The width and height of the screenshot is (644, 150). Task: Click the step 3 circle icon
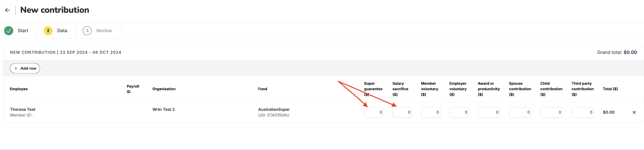coord(87,30)
